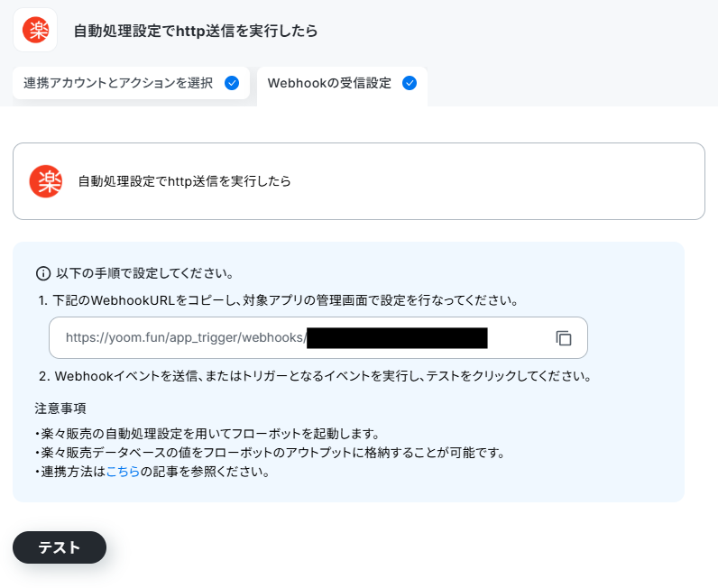
Task: Click the red 楽 icon inside the trigger card
Action: coord(46,181)
